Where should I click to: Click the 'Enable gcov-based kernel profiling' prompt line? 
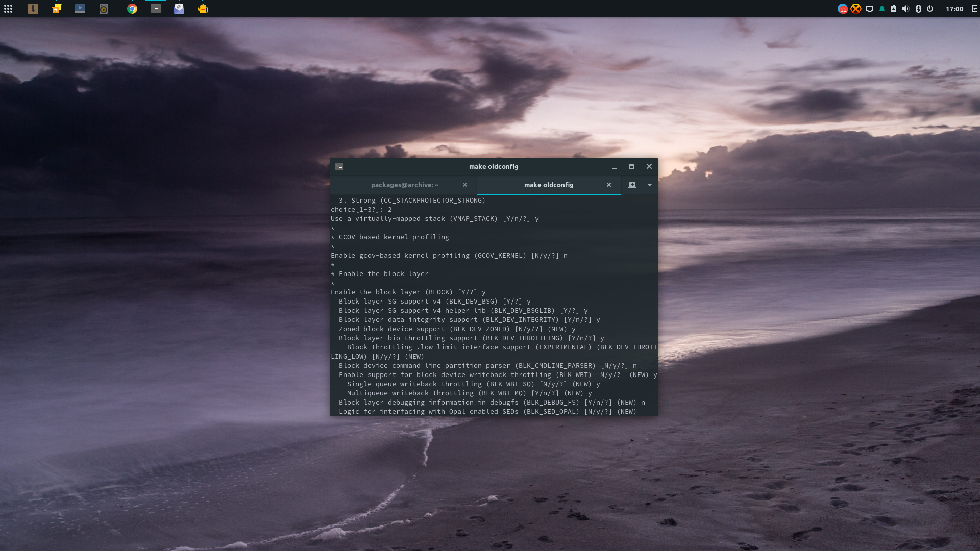[449, 255]
